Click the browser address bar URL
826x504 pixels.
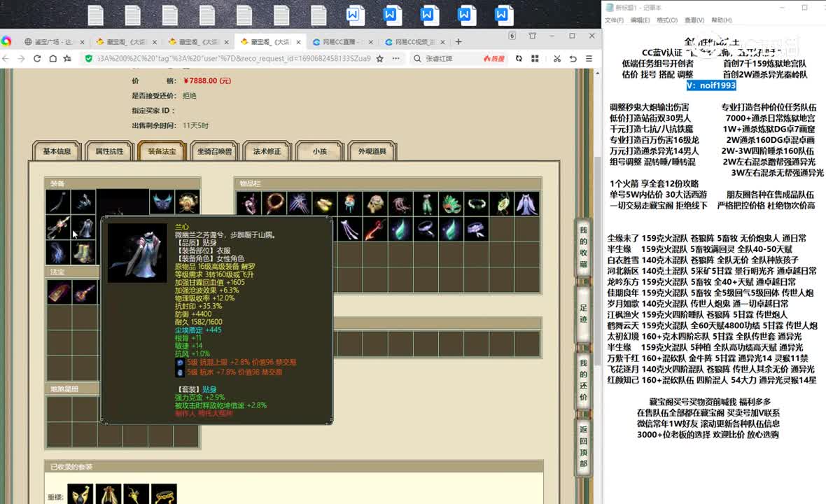(234, 59)
